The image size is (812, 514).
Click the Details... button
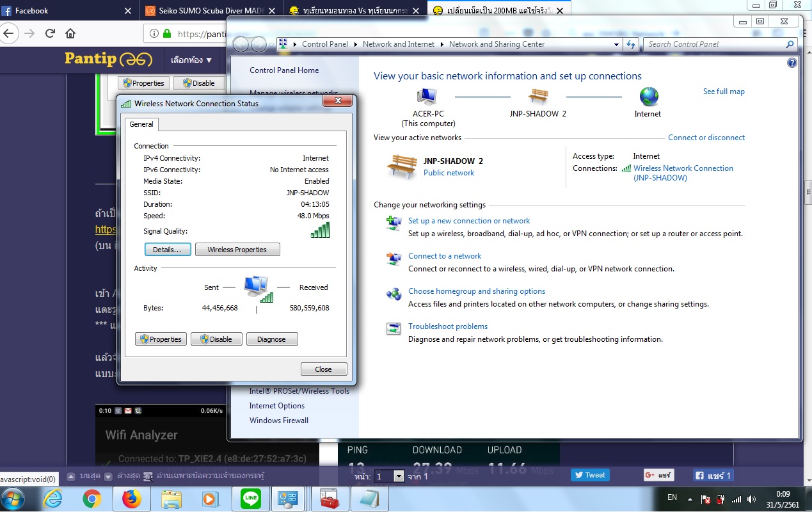click(168, 250)
